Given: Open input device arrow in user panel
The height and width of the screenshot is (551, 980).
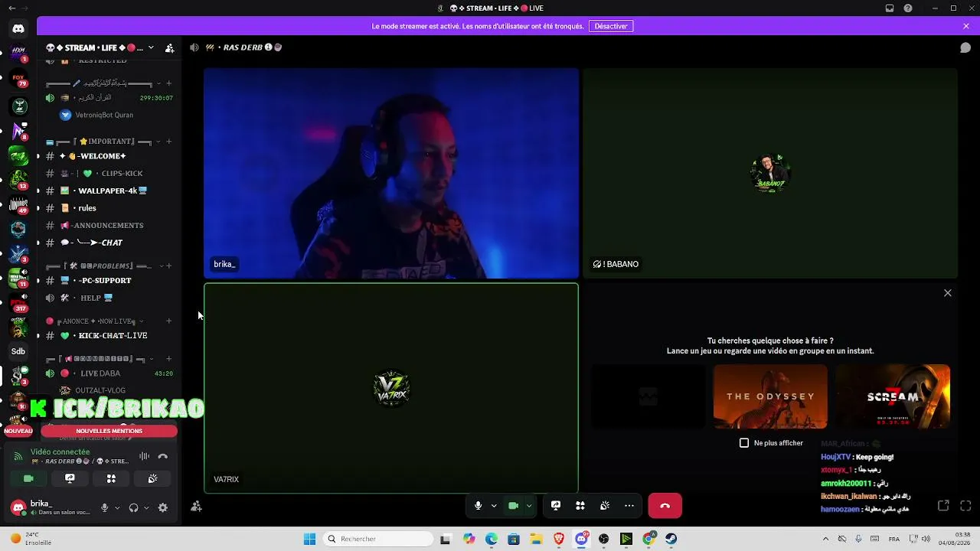Looking at the screenshot, I should click(x=117, y=507).
